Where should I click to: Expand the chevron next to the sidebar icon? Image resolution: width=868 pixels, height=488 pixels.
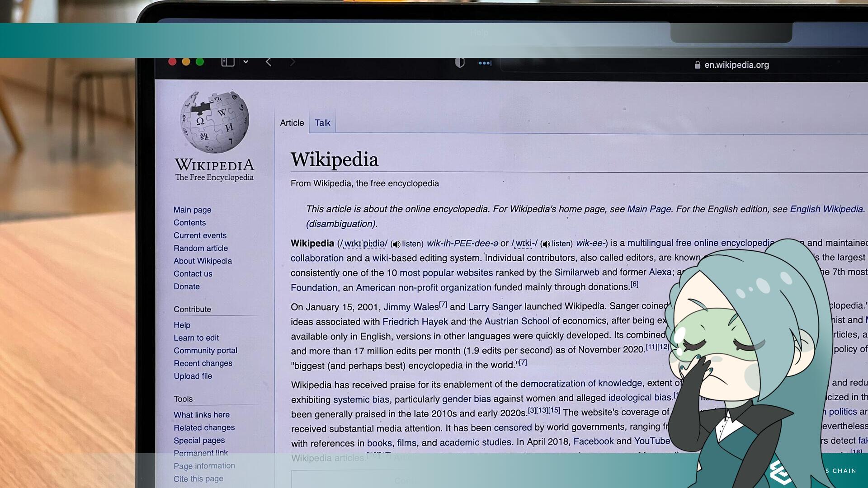[246, 62]
